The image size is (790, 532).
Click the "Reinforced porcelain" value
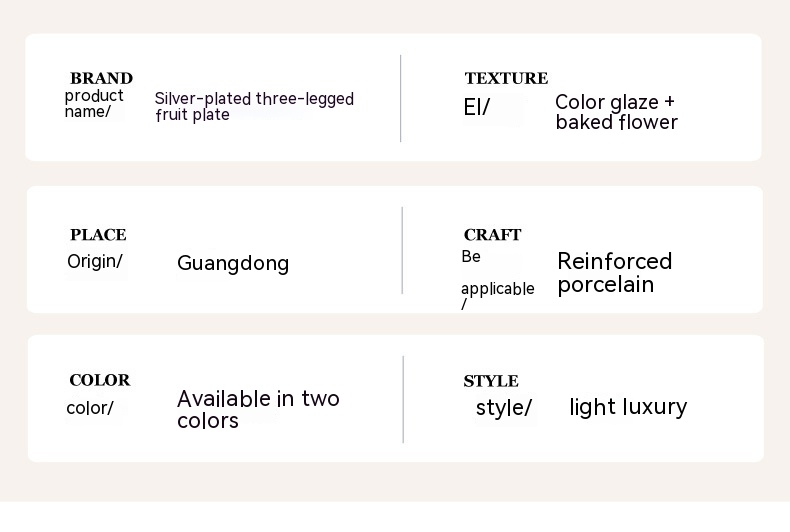click(x=614, y=273)
